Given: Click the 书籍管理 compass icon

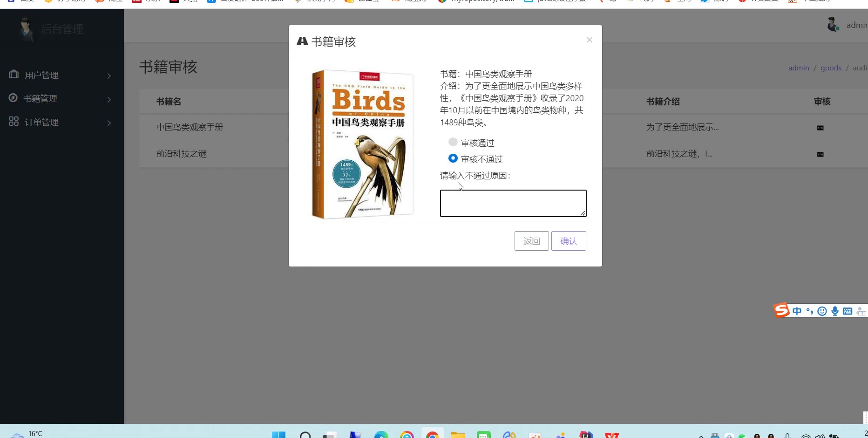Looking at the screenshot, I should [x=13, y=98].
